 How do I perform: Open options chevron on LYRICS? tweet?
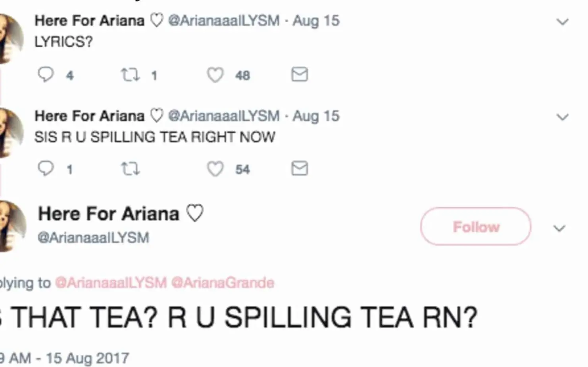pos(562,21)
